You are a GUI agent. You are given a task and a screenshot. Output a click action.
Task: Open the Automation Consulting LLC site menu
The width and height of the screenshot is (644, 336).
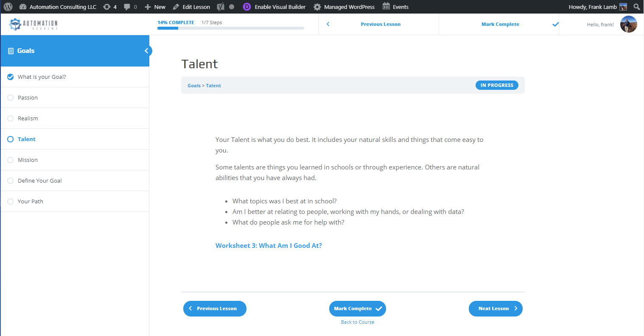pos(57,6)
